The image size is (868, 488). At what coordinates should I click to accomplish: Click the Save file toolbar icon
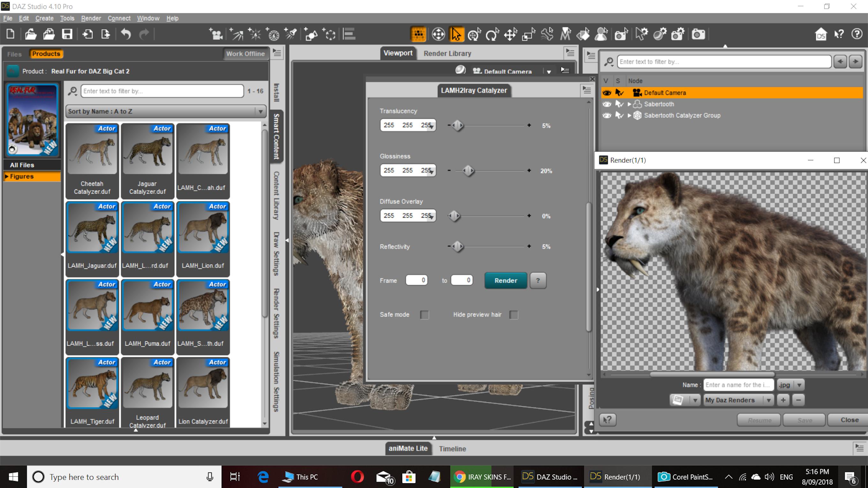[67, 34]
